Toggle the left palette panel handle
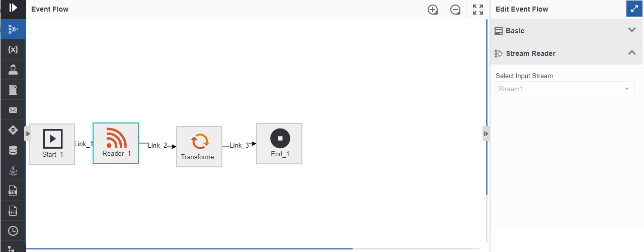This screenshot has width=644, height=252. (x=28, y=134)
